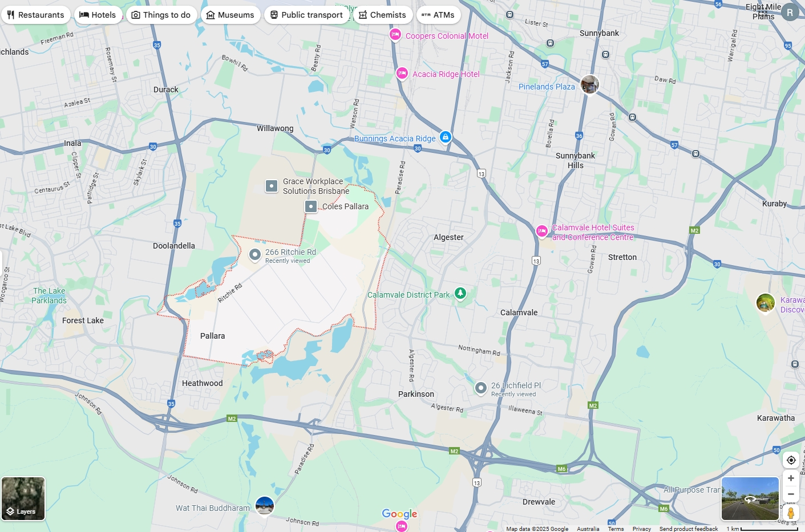805x532 pixels.
Task: Filter map by Hotels chip
Action: click(x=98, y=15)
